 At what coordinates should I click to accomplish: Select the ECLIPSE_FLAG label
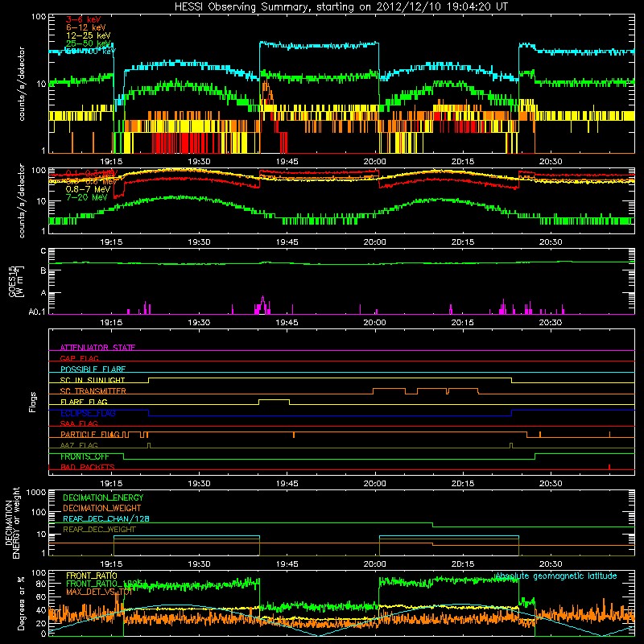point(88,413)
